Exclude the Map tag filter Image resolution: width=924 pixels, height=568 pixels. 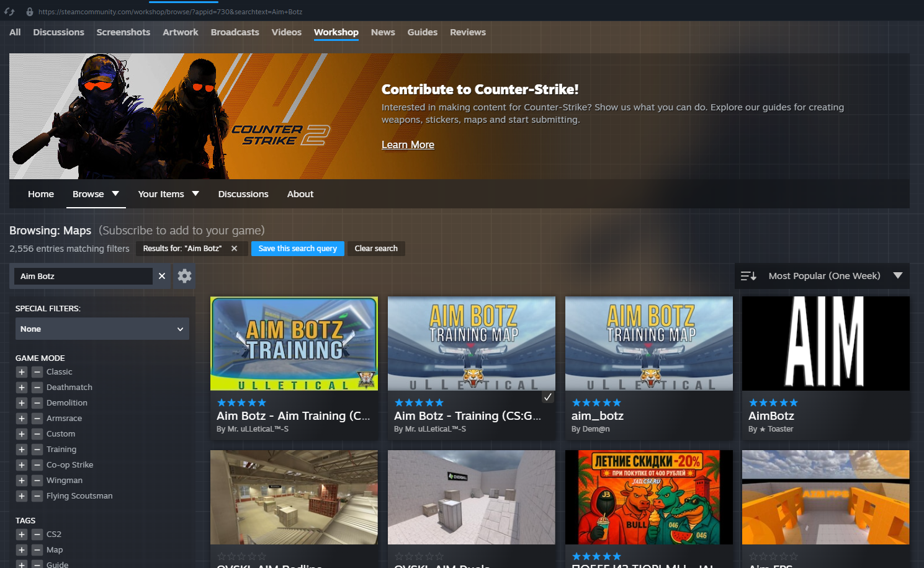[37, 550]
